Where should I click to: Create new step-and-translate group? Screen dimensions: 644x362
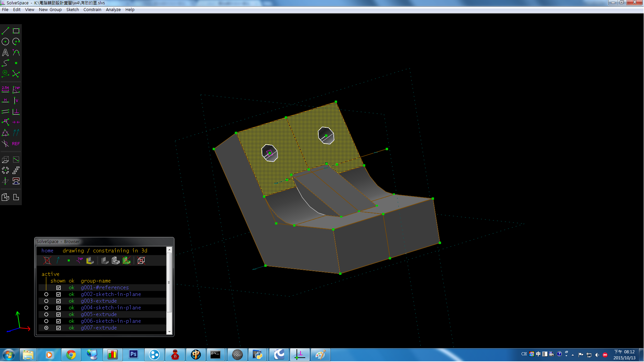(16, 170)
